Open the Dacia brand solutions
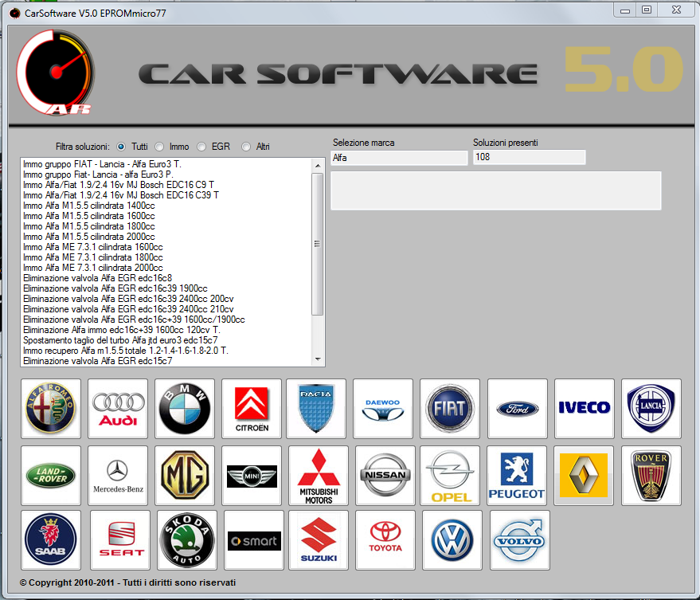This screenshot has height=600, width=700. coord(316,408)
